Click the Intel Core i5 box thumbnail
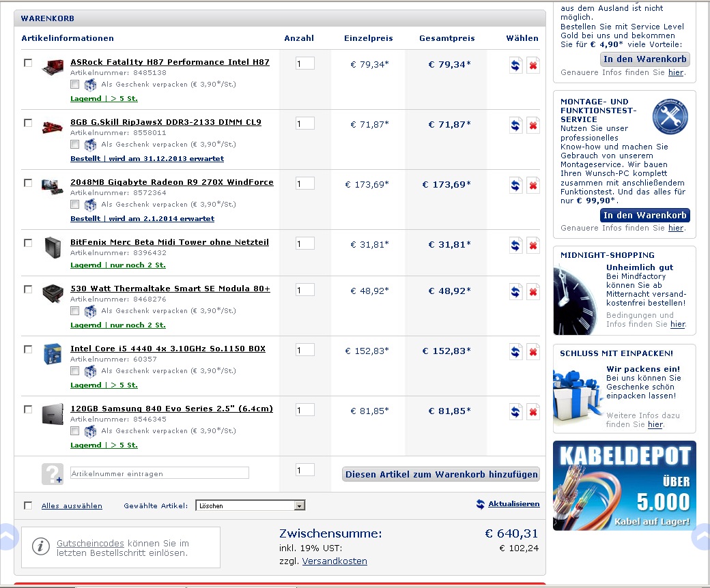The width and height of the screenshot is (710, 588). [x=53, y=354]
